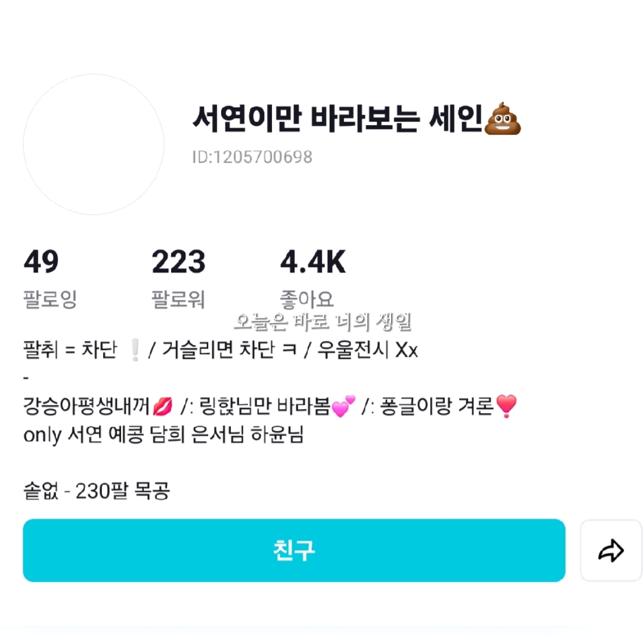Viewport: 644px width, 644px height.
Task: Tap the share arrow icon
Action: [611, 550]
